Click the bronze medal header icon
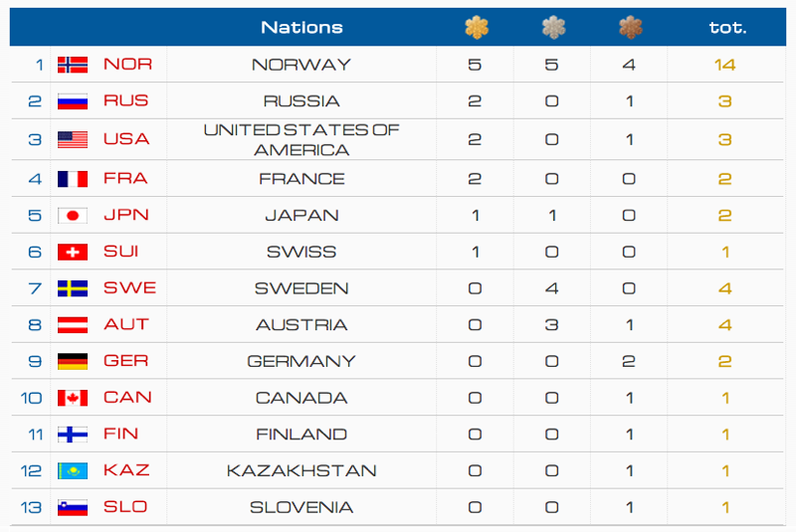Image resolution: width=796 pixels, height=532 pixels. click(629, 28)
